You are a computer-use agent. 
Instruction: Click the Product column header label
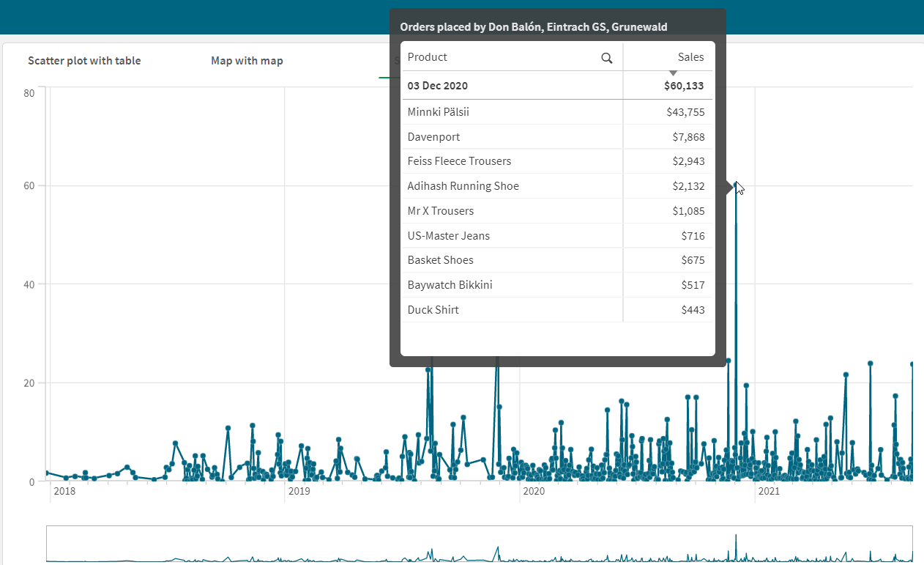[428, 57]
